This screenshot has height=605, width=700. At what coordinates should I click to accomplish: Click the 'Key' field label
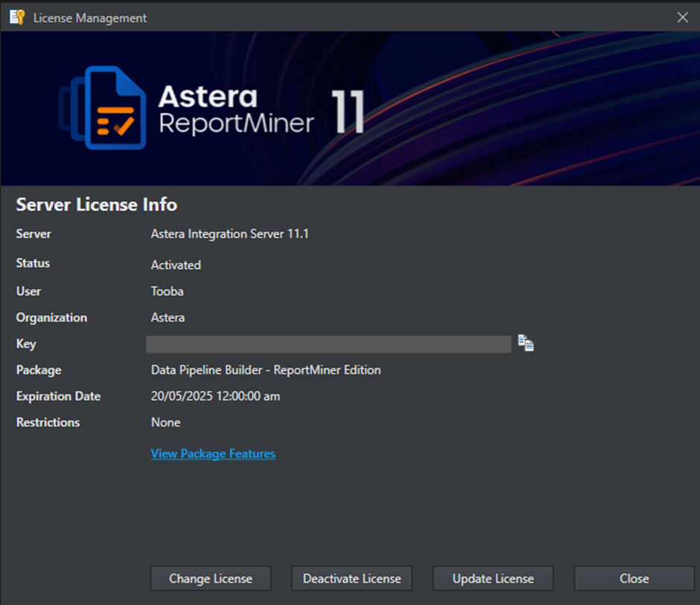tap(26, 344)
